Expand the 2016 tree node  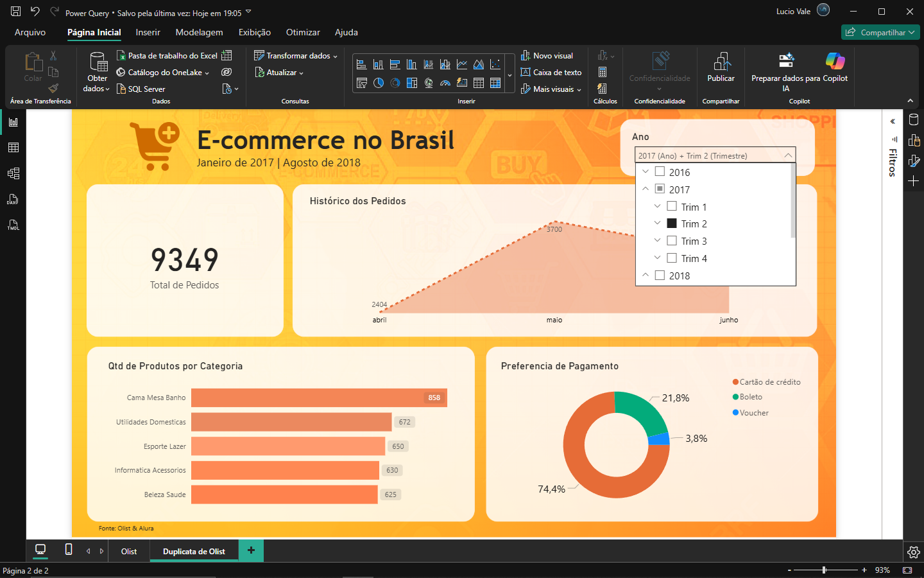646,171
